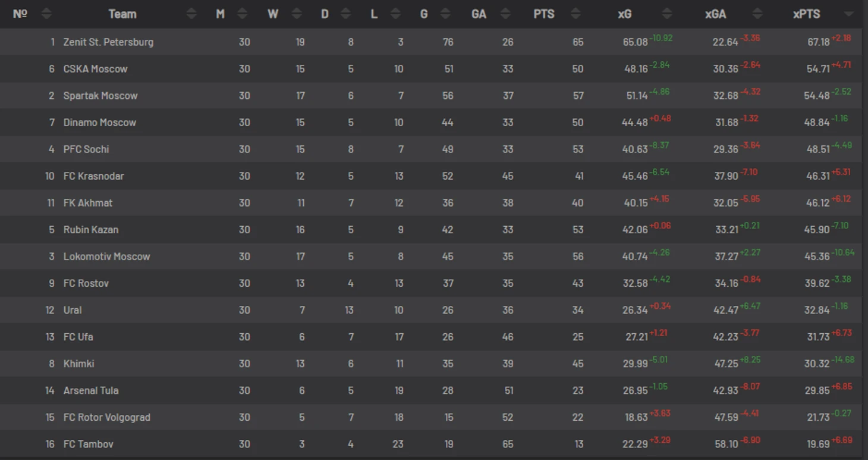
Task: Click the PTS column header label
Action: [x=544, y=14]
